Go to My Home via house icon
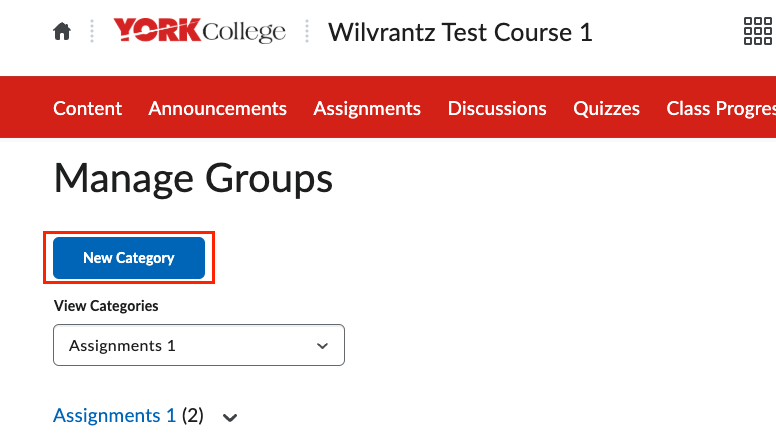776x443 pixels. click(x=62, y=31)
